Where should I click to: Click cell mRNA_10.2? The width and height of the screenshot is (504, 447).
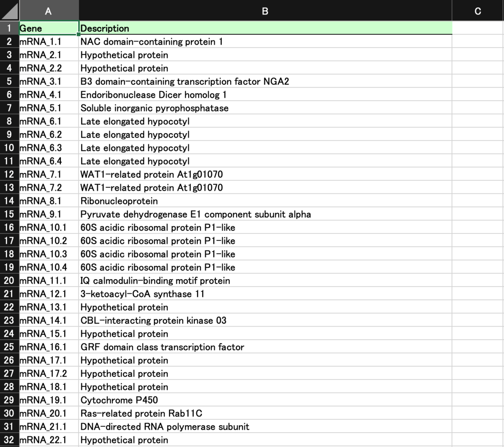pos(49,241)
